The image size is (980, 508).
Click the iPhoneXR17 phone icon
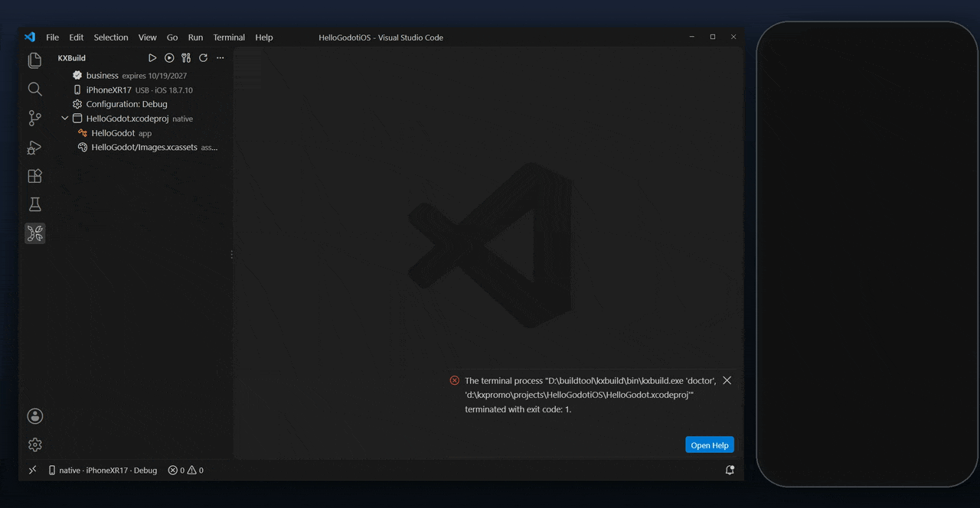[x=77, y=90]
